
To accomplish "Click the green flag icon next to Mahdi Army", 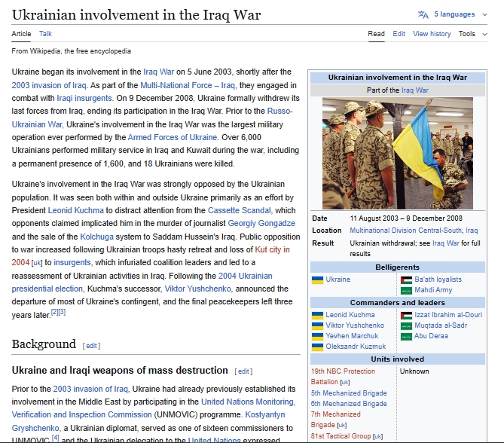I will pyautogui.click(x=406, y=291).
